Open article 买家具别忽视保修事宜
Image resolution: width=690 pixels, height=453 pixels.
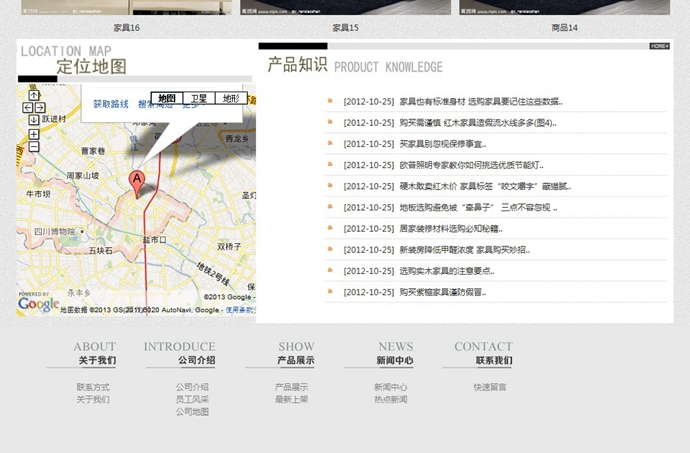coord(443,144)
